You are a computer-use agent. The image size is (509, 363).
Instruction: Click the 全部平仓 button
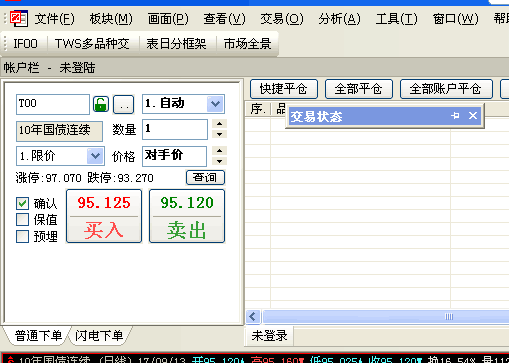[359, 89]
